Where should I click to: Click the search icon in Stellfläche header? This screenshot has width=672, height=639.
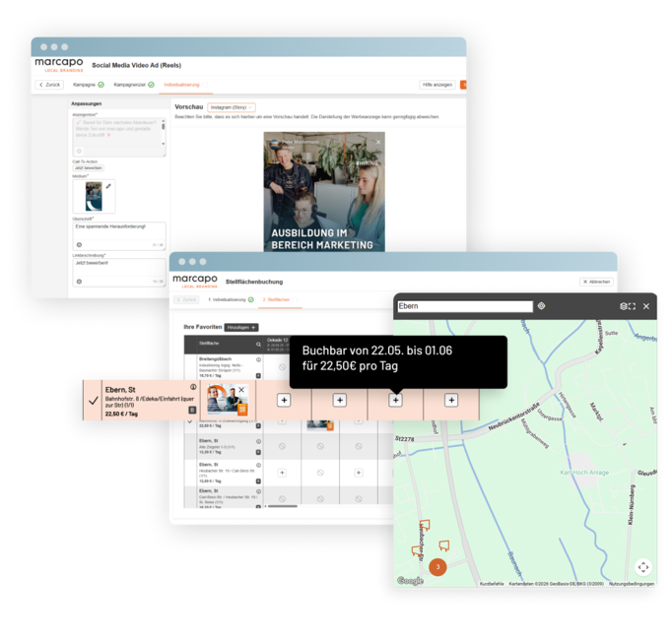[x=258, y=344]
